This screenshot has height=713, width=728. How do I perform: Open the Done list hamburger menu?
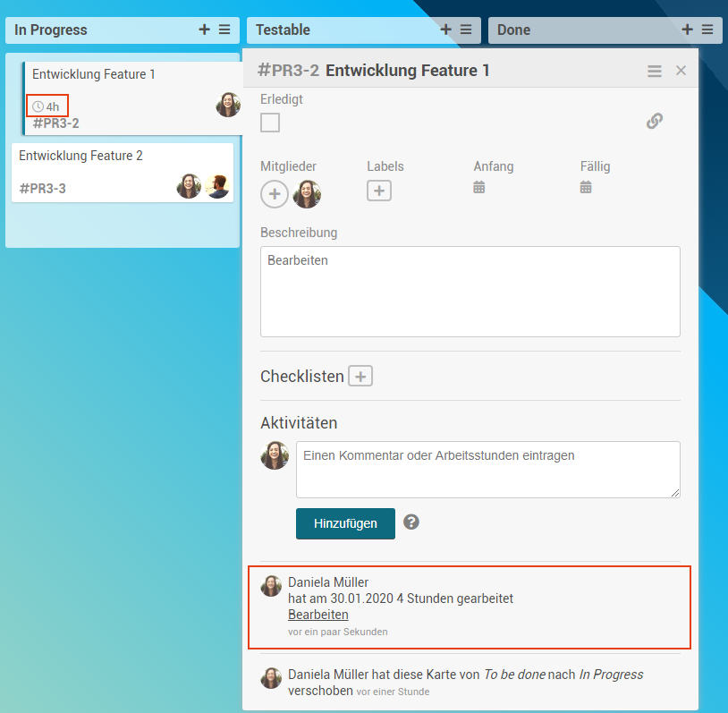tap(707, 30)
